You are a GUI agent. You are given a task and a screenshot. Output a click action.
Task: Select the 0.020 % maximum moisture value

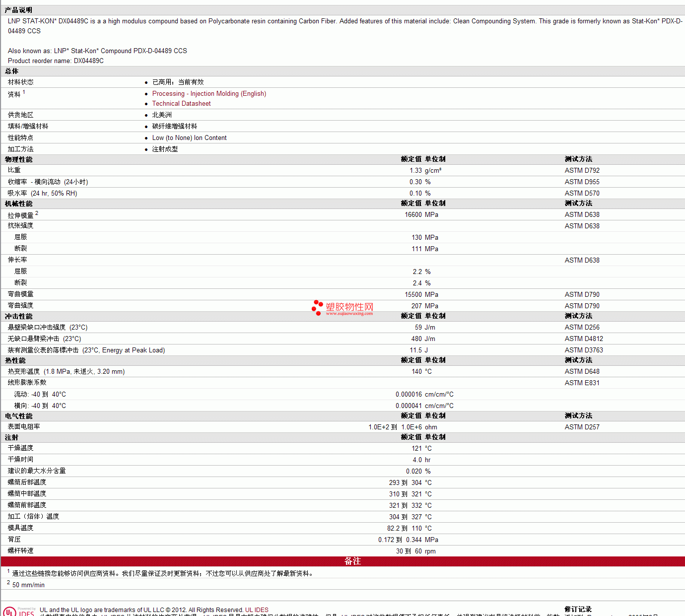click(418, 472)
